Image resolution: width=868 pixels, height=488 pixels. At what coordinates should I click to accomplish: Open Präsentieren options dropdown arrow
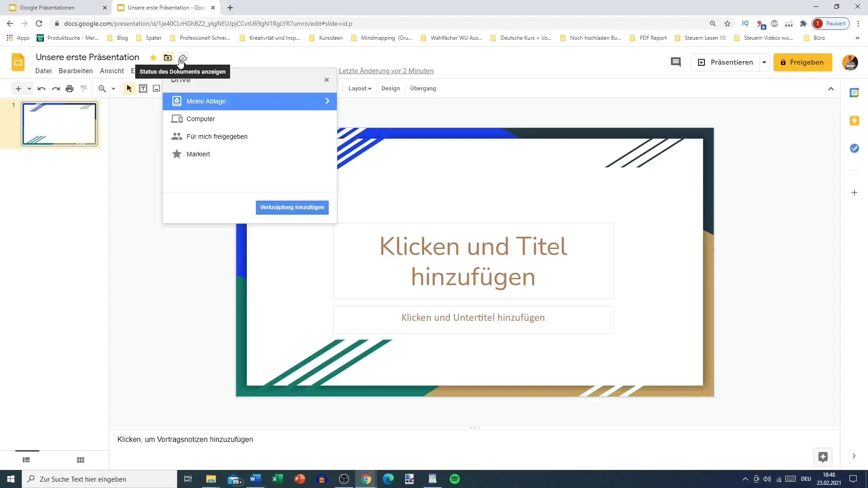764,62
